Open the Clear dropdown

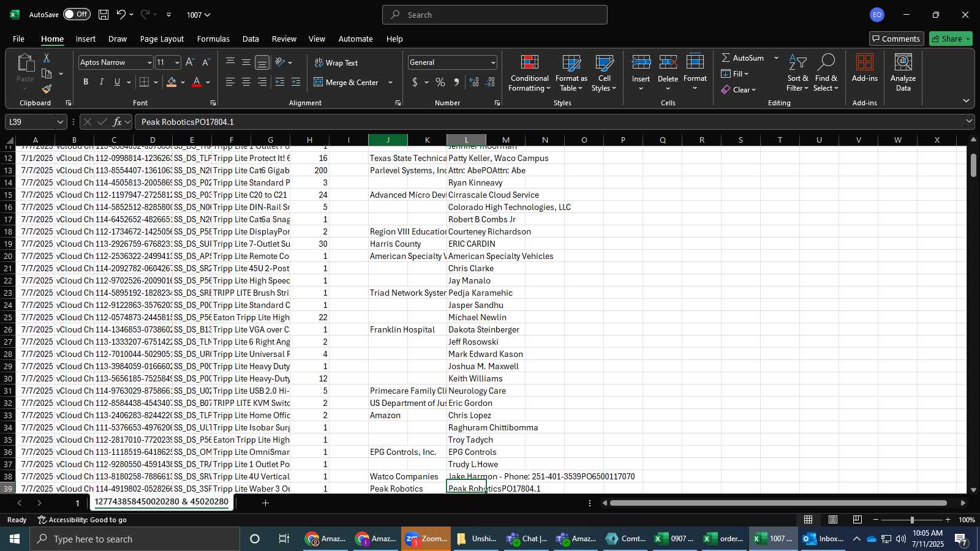[x=739, y=89]
